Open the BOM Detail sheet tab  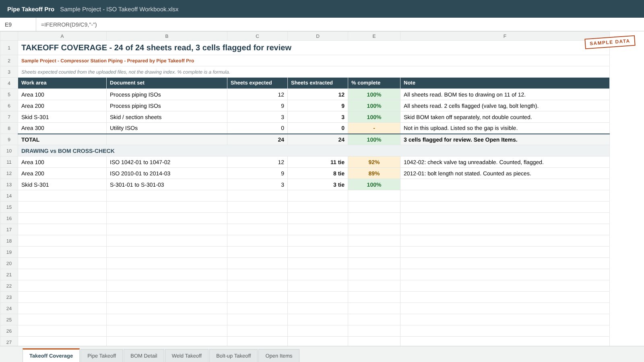point(144,356)
